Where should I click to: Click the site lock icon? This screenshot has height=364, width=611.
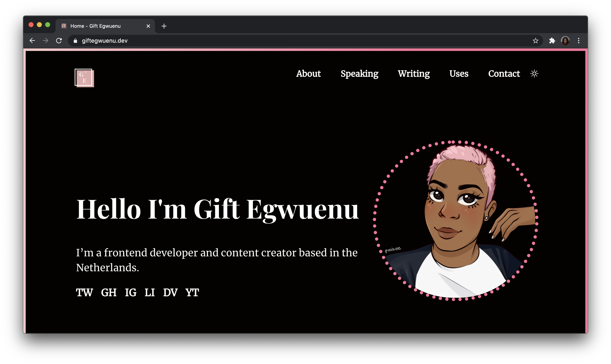tap(75, 41)
